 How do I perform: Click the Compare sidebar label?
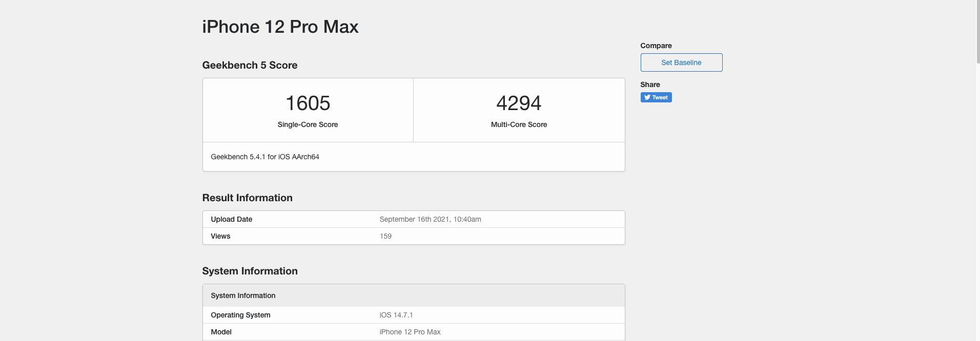click(656, 46)
